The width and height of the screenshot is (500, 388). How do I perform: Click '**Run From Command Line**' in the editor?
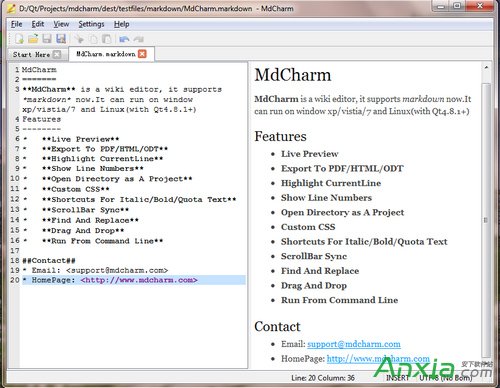point(103,241)
